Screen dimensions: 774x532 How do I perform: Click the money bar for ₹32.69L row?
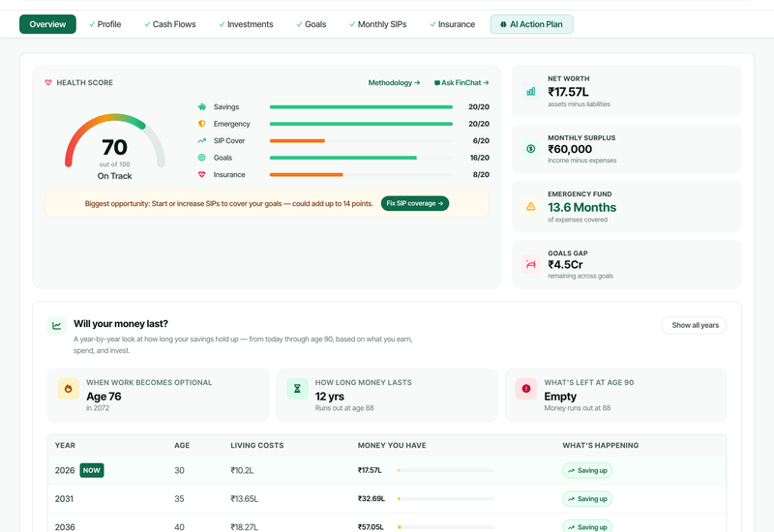[446, 499]
